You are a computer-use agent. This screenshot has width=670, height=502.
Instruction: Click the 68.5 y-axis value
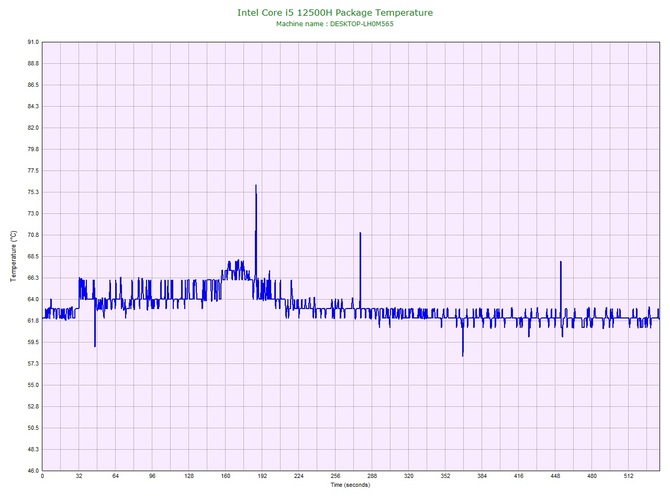(33, 256)
